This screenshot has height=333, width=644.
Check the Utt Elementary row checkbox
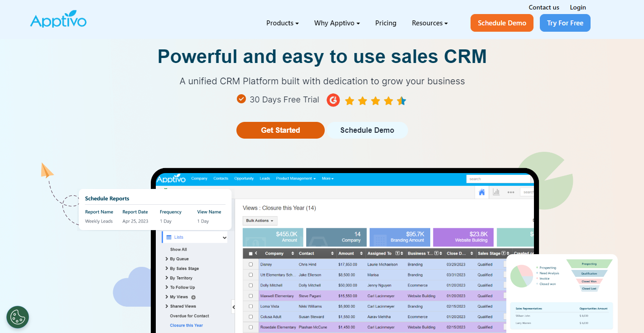click(251, 275)
